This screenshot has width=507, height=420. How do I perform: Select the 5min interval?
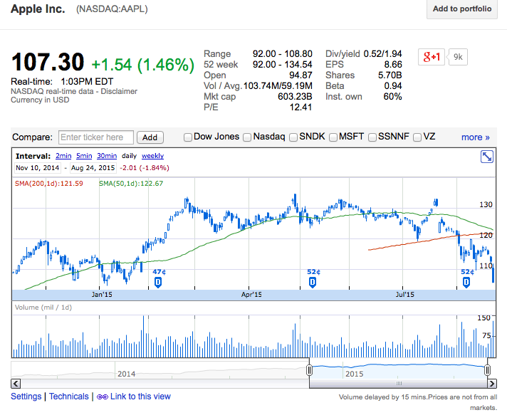point(84,156)
